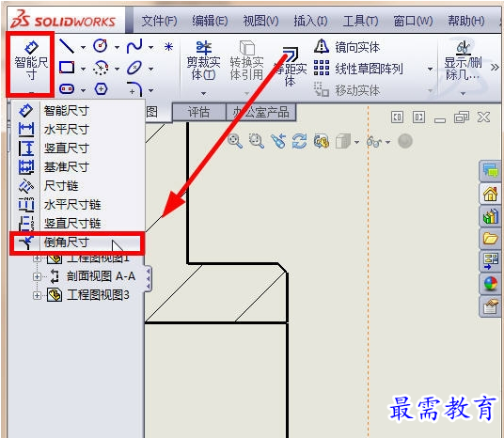Screen dimensions: 504x438
Task: Open the Arc tool dropdown arrow
Action: pos(117,69)
